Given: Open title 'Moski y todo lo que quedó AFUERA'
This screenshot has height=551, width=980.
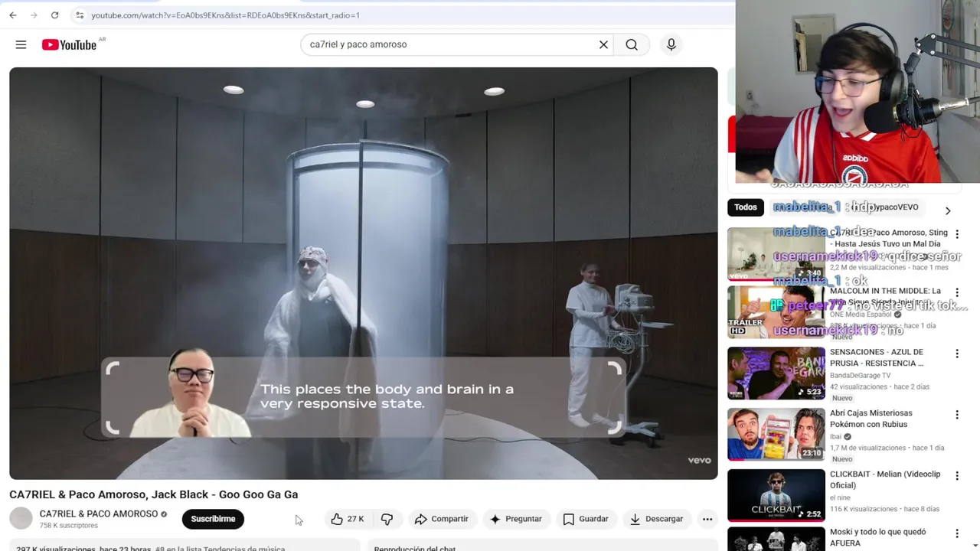Looking at the screenshot, I should tap(877, 537).
